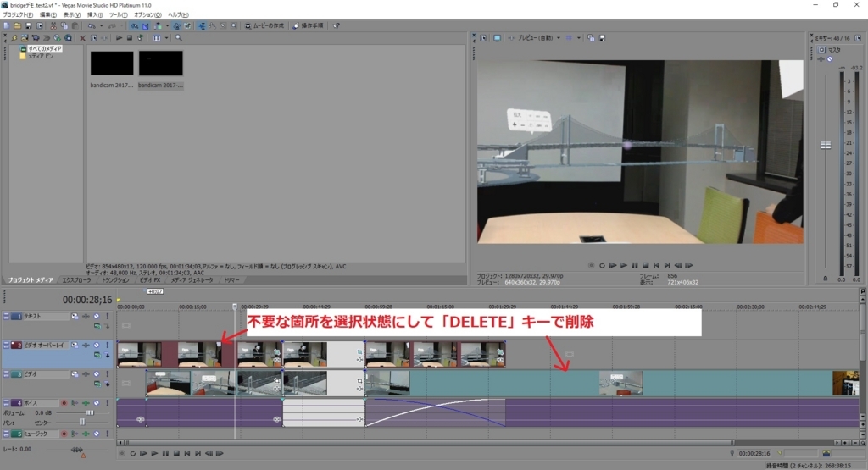Click the Undo arrow icon
The image size is (868, 470).
click(x=92, y=25)
